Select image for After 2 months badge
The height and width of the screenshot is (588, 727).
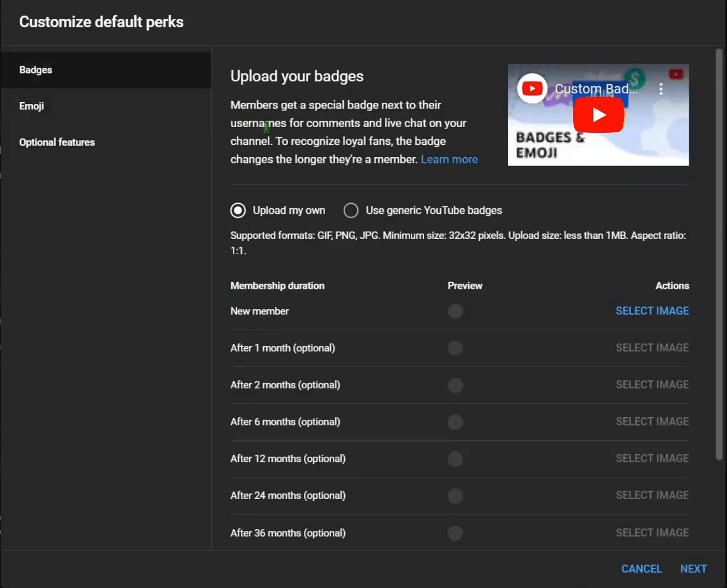pos(652,385)
